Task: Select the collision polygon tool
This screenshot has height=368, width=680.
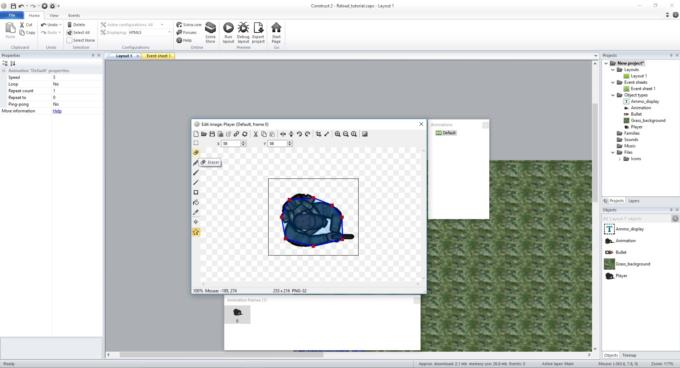Action: [x=196, y=232]
